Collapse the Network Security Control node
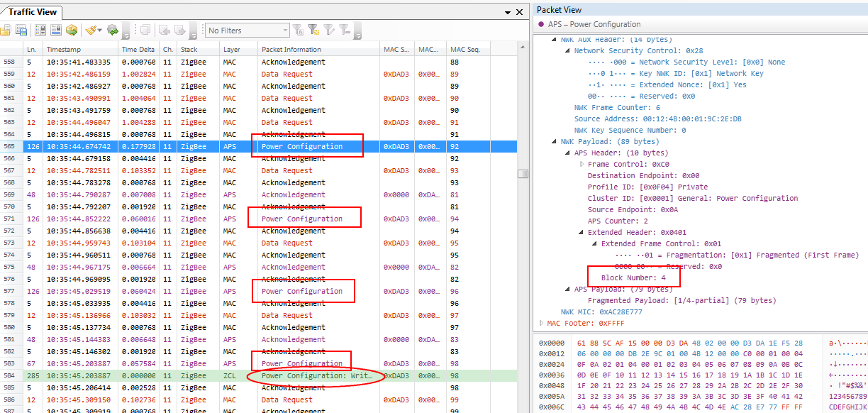This screenshot has width=868, height=413. 569,51
